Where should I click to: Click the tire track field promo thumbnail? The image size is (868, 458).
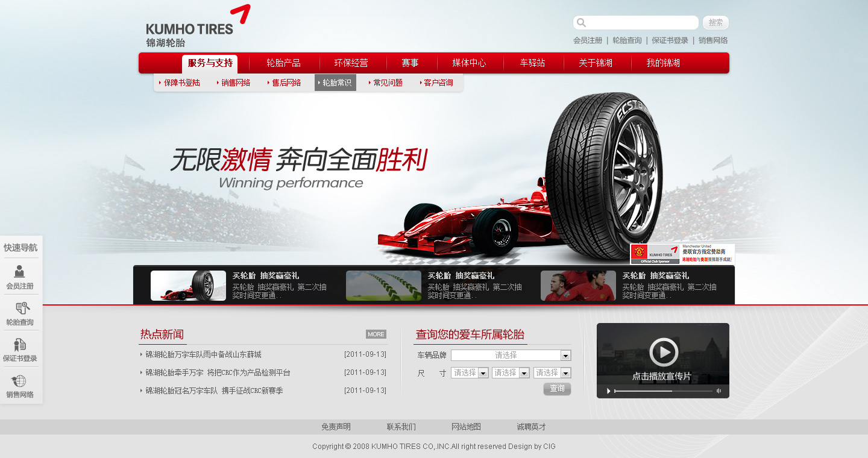(383, 286)
